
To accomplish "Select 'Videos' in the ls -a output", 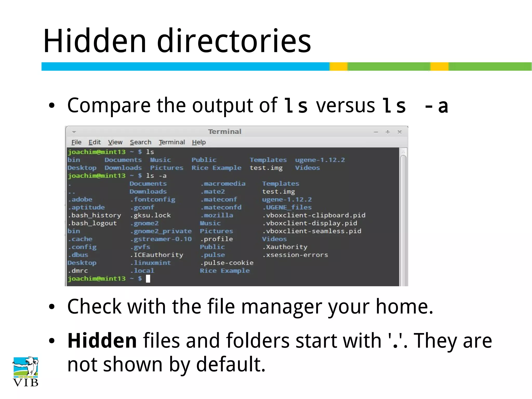I will click(x=275, y=239).
